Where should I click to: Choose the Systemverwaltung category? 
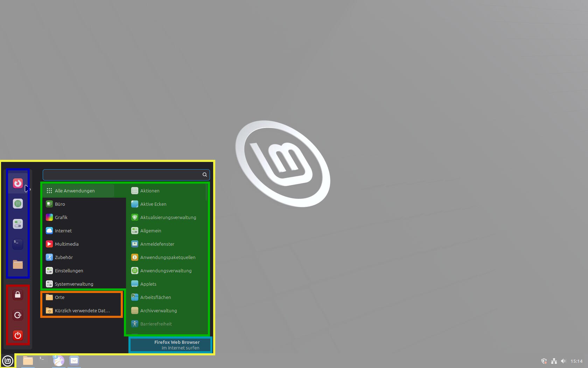click(84, 284)
